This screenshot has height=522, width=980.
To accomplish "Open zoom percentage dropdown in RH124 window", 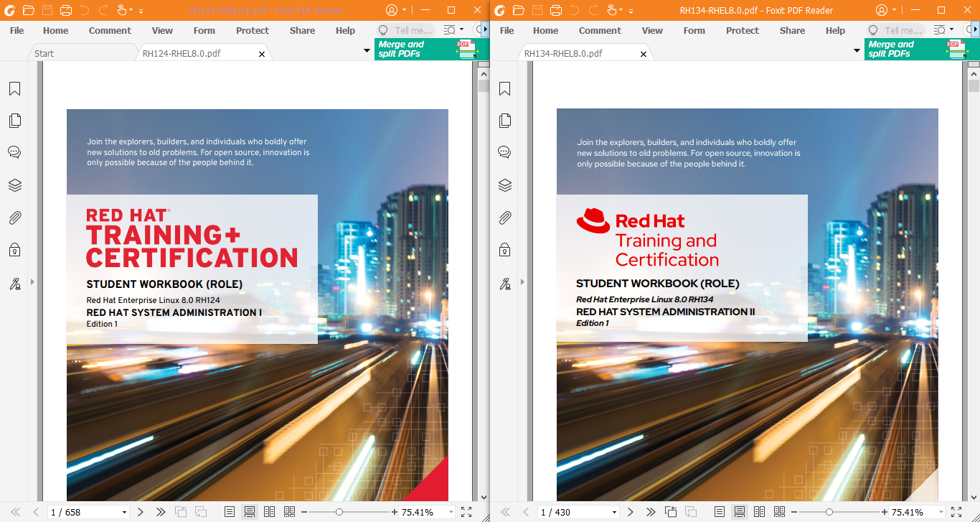I will point(451,513).
